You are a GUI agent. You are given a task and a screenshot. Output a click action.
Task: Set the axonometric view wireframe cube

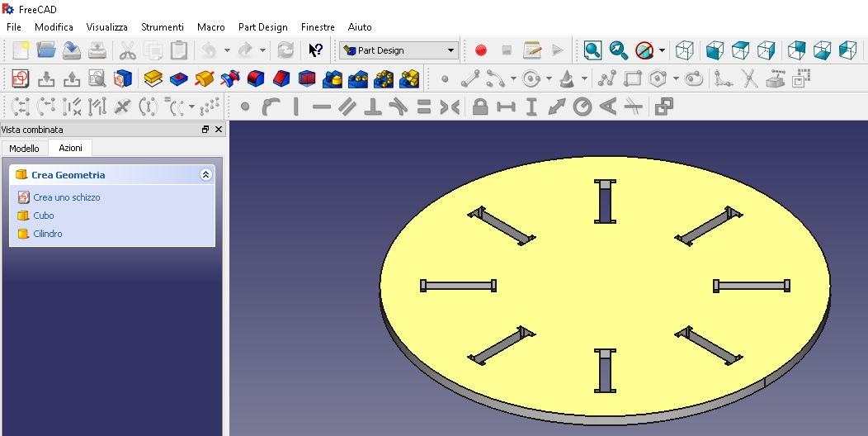click(x=685, y=50)
